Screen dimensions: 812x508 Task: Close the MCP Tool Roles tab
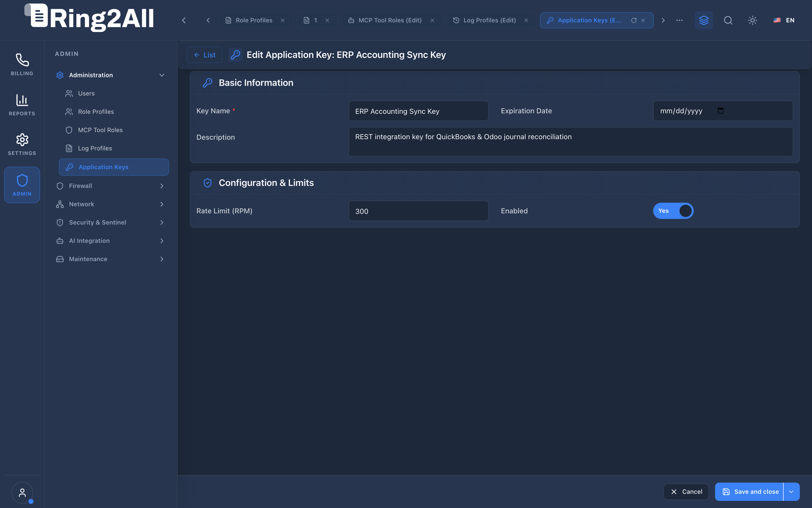point(432,20)
